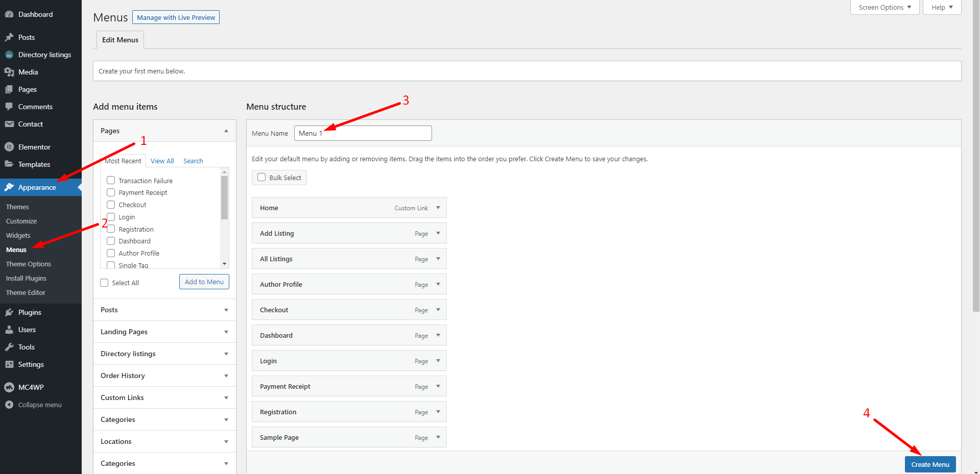Click inside the Menu Name field
Screen dimensions: 980x474
click(363, 133)
